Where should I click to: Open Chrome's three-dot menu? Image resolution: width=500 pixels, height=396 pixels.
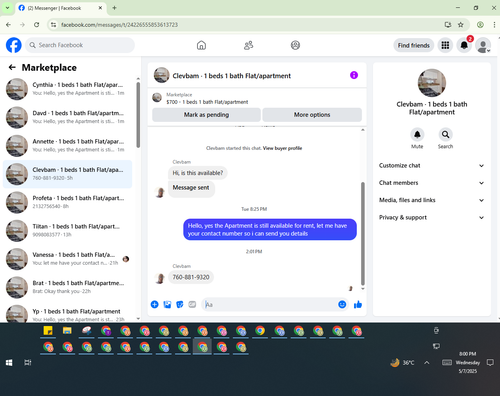(494, 25)
